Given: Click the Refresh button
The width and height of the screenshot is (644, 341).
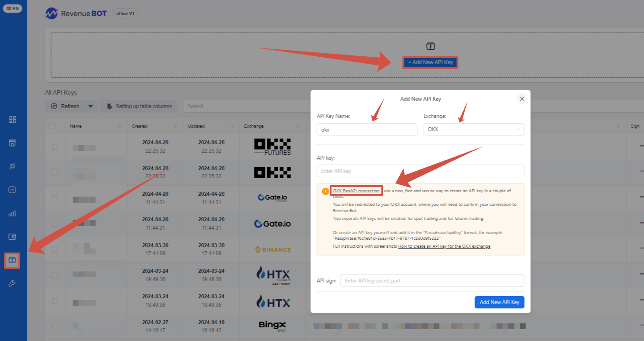Looking at the screenshot, I should pyautogui.click(x=66, y=106).
